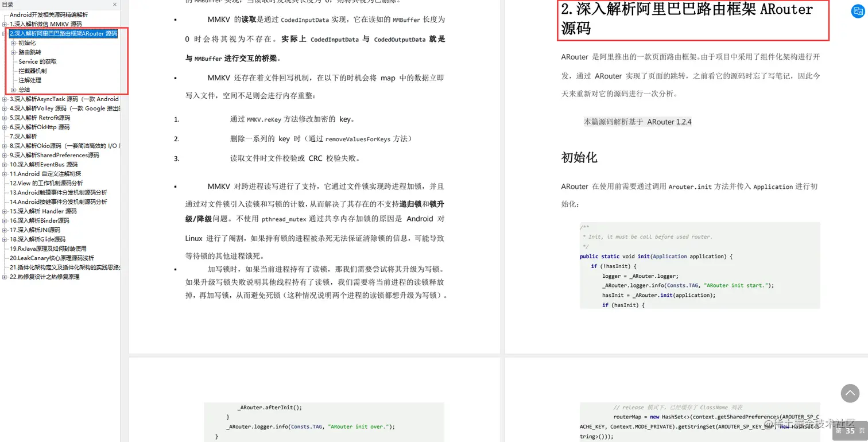Image resolution: width=868 pixels, height=442 pixels.
Task: Click the page heading 2.深入解析阿里巴巴路由框架 ARouter 源码
Action: 687,19
